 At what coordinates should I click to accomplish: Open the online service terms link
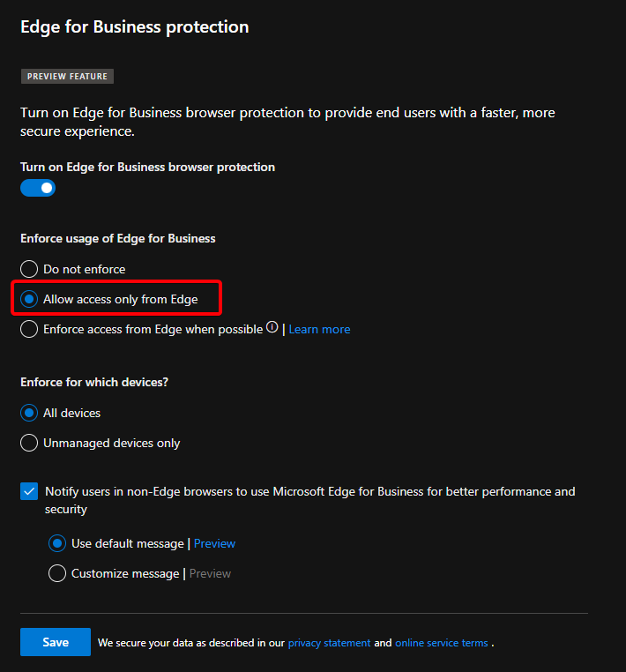tap(441, 643)
